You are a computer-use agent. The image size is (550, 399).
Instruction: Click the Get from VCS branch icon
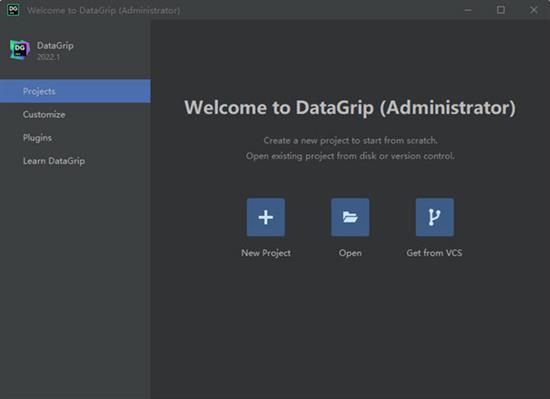435,217
